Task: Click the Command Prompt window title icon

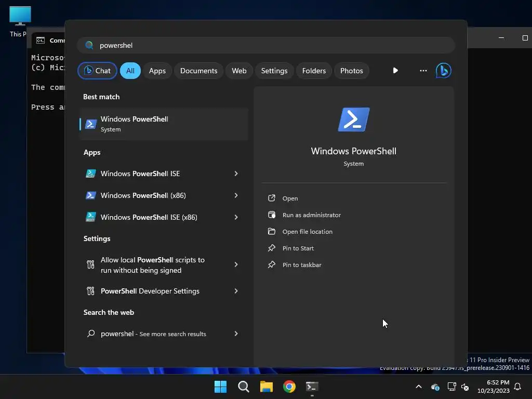Action: point(41,41)
